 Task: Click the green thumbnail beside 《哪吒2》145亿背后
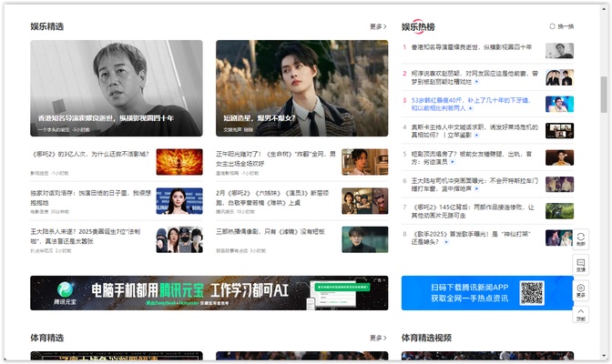coord(559,211)
